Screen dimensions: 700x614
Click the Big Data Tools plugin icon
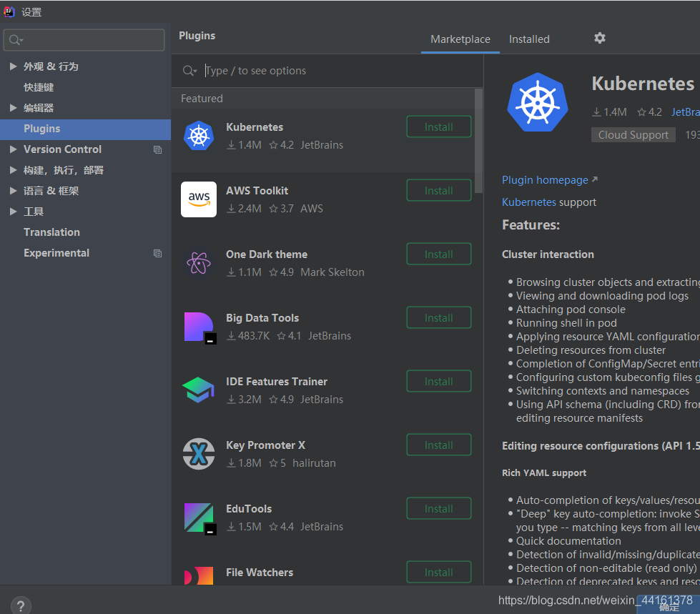[200, 327]
